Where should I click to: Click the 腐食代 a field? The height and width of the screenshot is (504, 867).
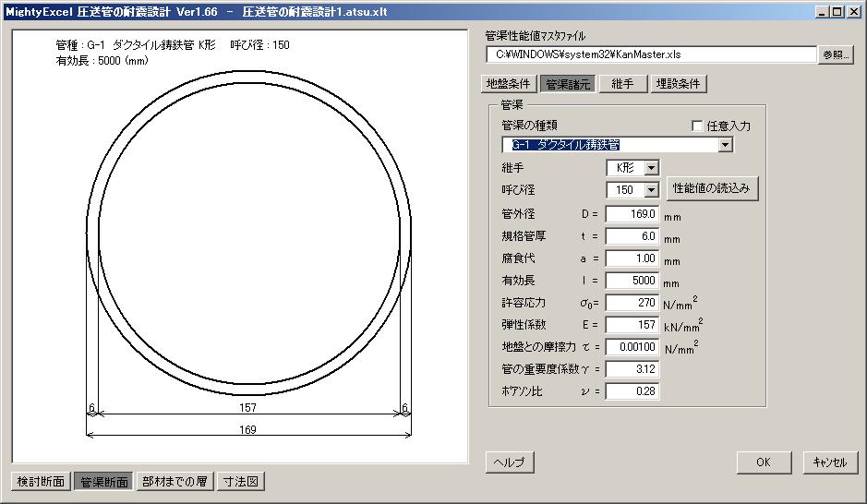tap(632, 258)
